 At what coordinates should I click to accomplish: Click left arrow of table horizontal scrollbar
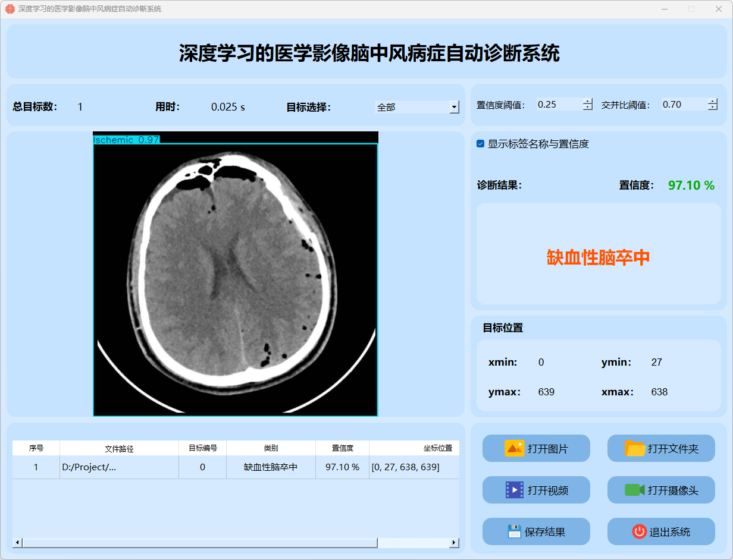pos(17,543)
